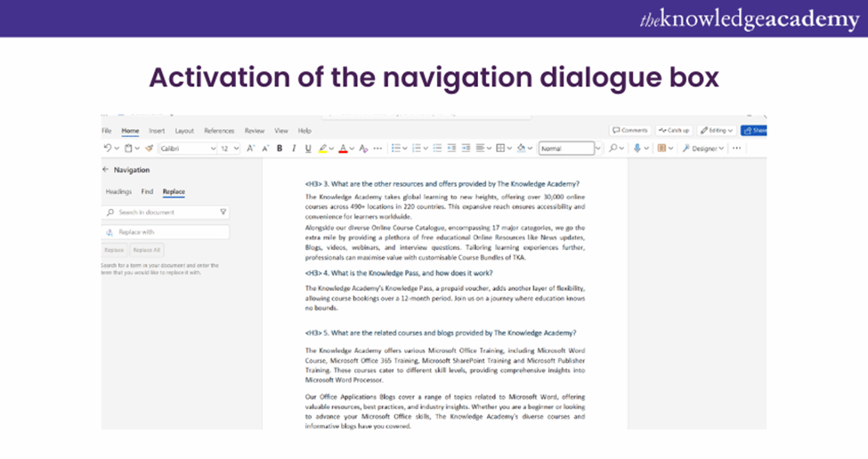Click the Undo icon

[x=107, y=149]
